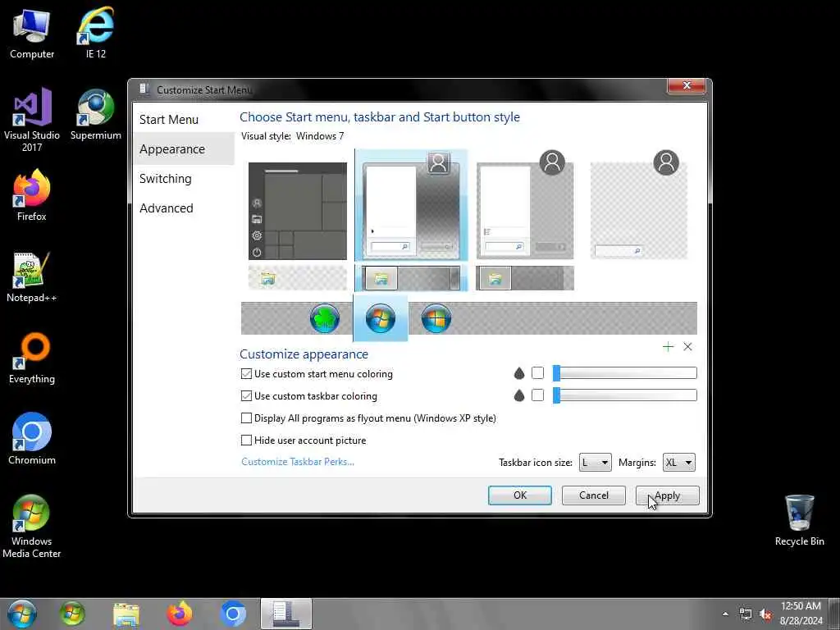Click the StartIsBack settings taskbar button
This screenshot has height=630, width=840.
point(286,614)
